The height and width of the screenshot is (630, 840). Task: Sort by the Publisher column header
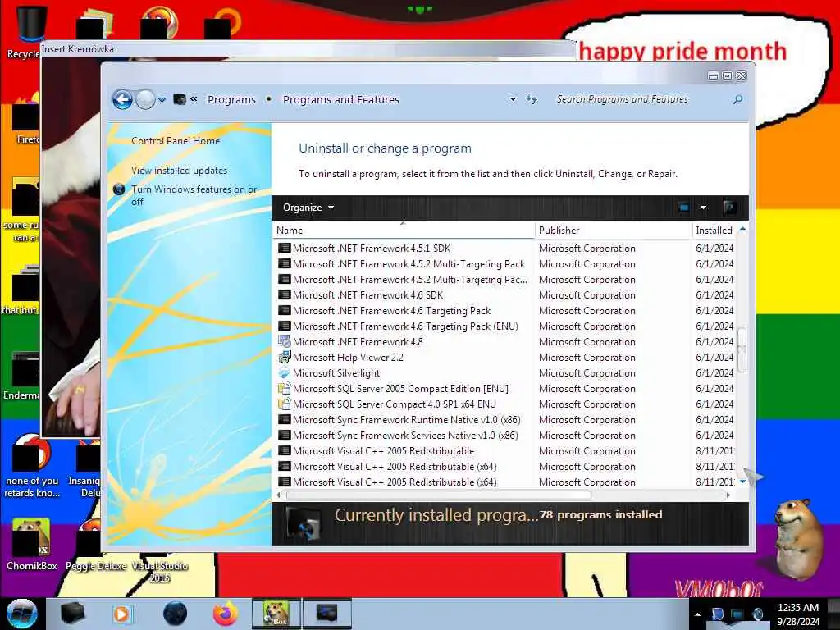pyautogui.click(x=614, y=231)
